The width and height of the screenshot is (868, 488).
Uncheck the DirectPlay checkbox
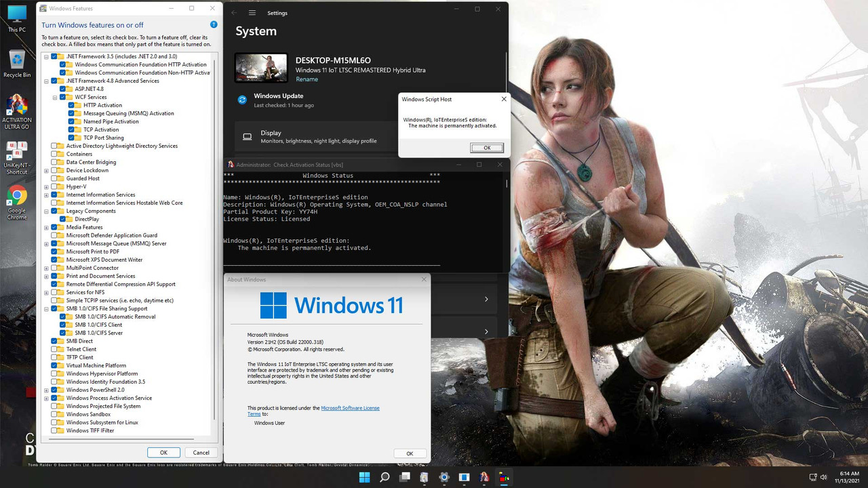[62, 219]
